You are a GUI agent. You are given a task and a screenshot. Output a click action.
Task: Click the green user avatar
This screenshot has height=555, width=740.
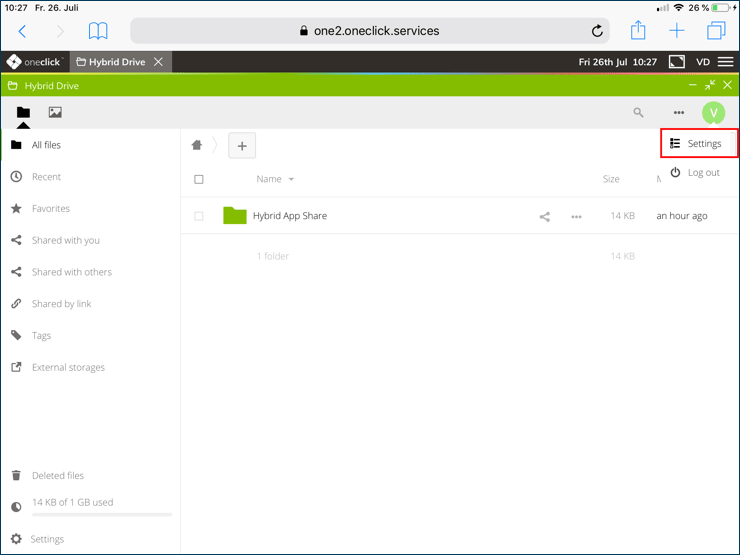tap(712, 113)
